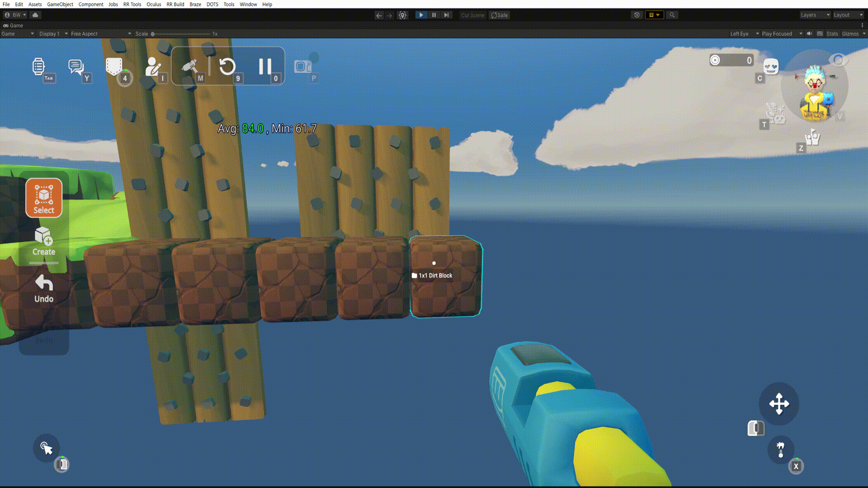Click the 1x1 Dirt Block label
Screen dimensions: 868x488
pyautogui.click(x=432, y=275)
